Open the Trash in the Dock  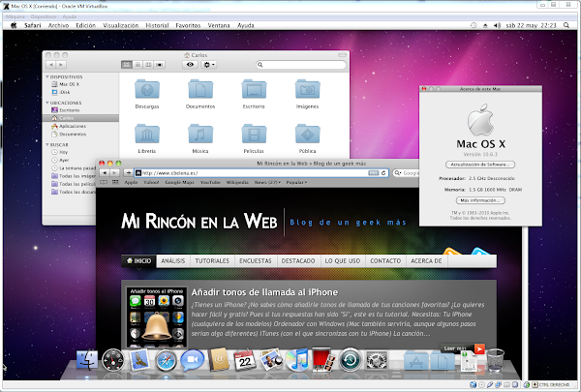(x=494, y=361)
